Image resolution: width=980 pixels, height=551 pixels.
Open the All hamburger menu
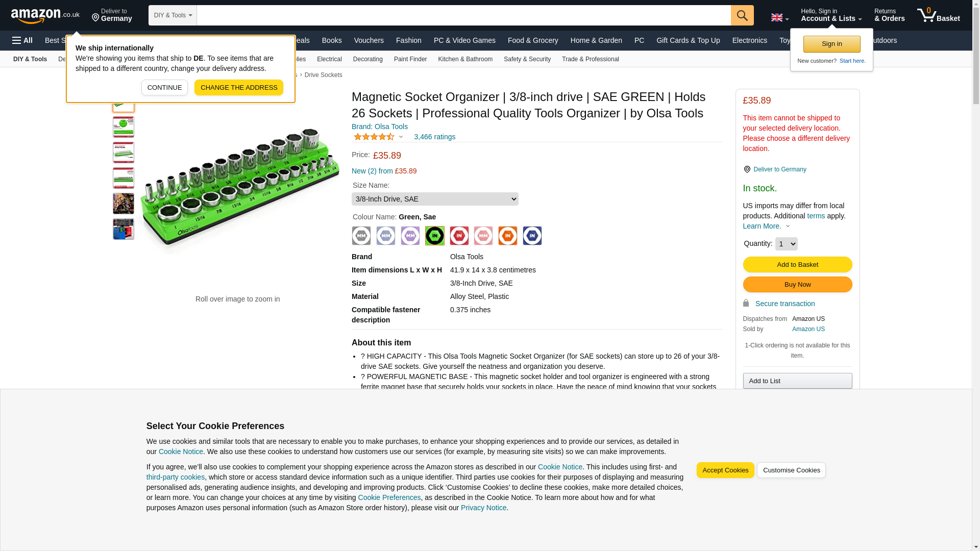point(22,40)
